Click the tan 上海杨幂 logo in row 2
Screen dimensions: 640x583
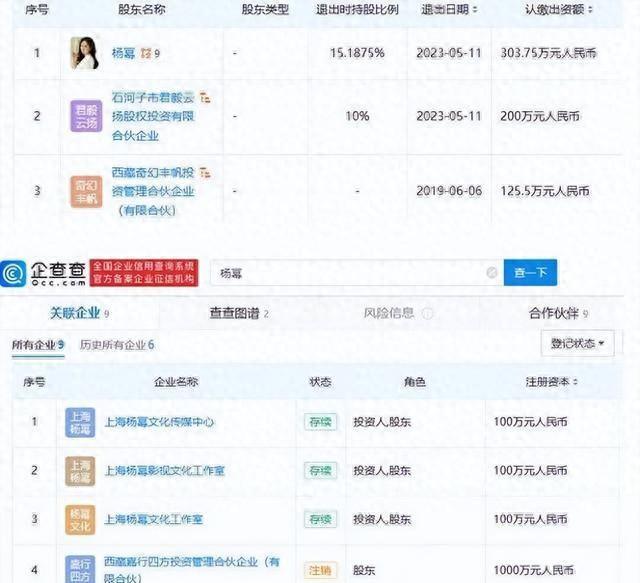(x=80, y=470)
